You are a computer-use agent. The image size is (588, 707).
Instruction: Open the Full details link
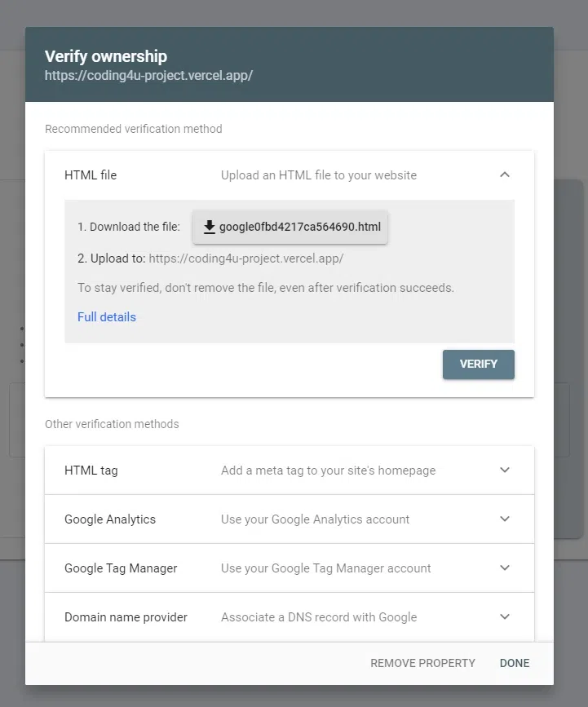point(107,317)
